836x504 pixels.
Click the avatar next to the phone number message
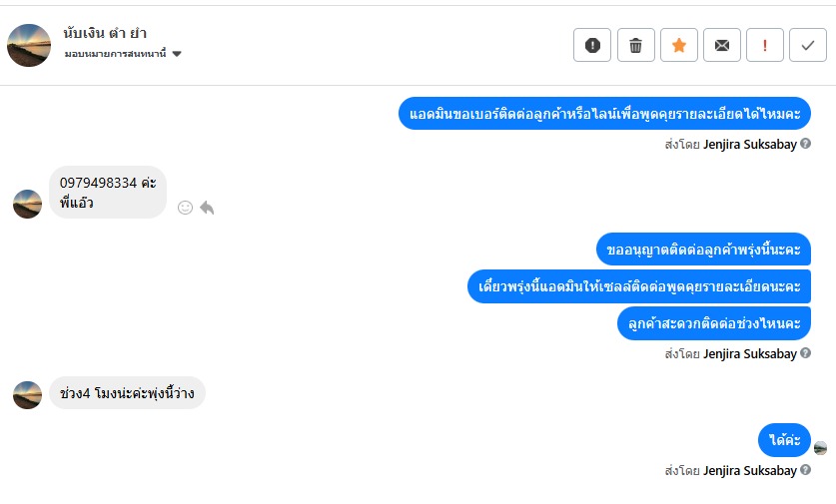coord(27,204)
